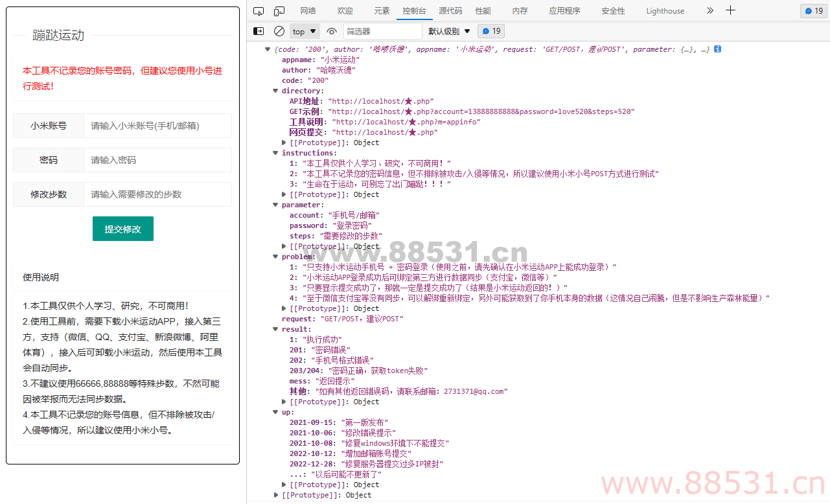This screenshot has width=830, height=504.
Task: Click the account value "手机号/邮箱"
Action: [x=354, y=215]
